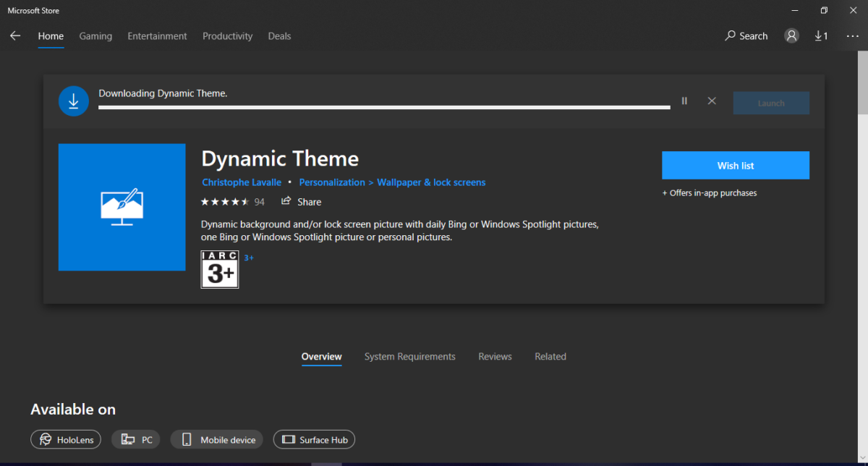View the System Requirements section
This screenshot has width=868, height=466.
pos(409,357)
